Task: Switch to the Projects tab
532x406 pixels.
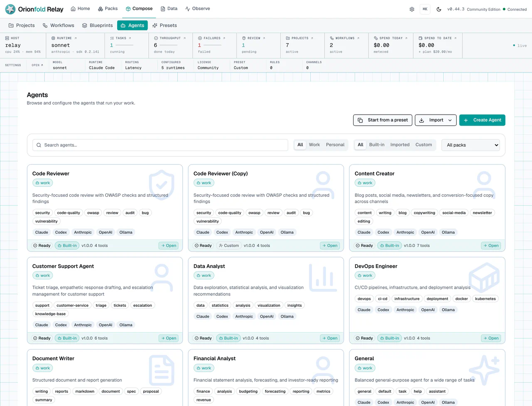Action: tap(22, 25)
